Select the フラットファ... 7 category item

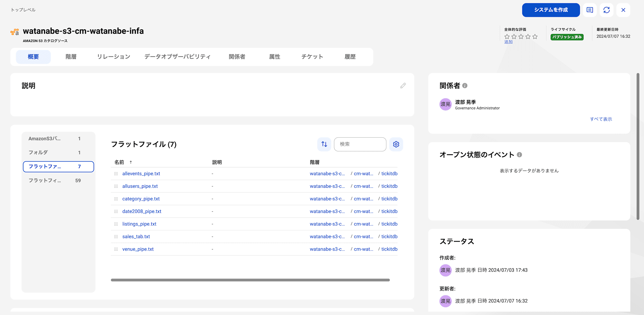pos(58,167)
